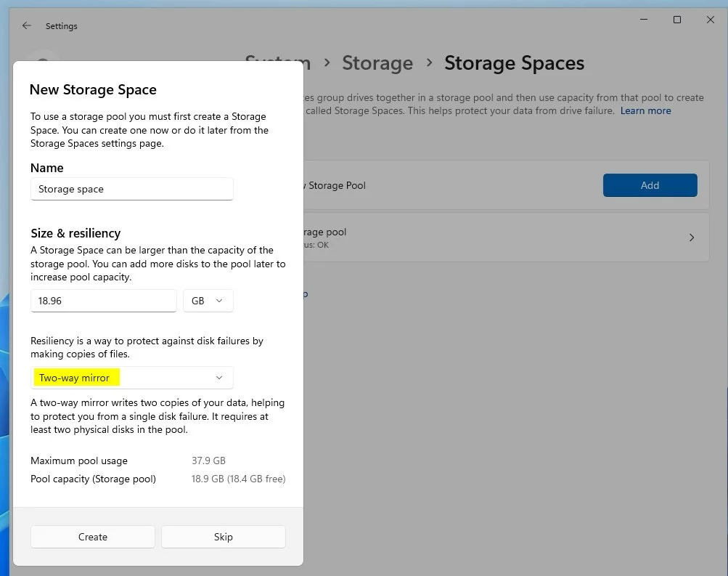Click the Storage Spaces breadcrumb heading
Image resolution: width=728 pixels, height=576 pixels.
pyautogui.click(x=515, y=62)
